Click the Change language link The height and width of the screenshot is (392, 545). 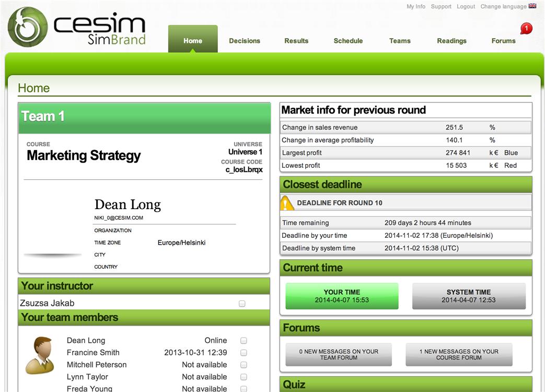click(x=504, y=6)
